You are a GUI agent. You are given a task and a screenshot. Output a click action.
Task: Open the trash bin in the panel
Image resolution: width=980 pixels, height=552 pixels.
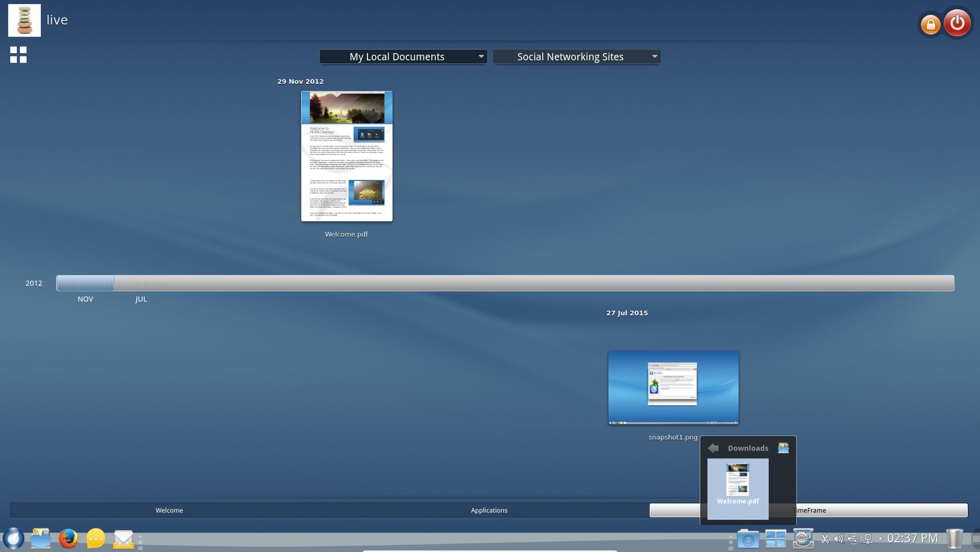coord(954,538)
